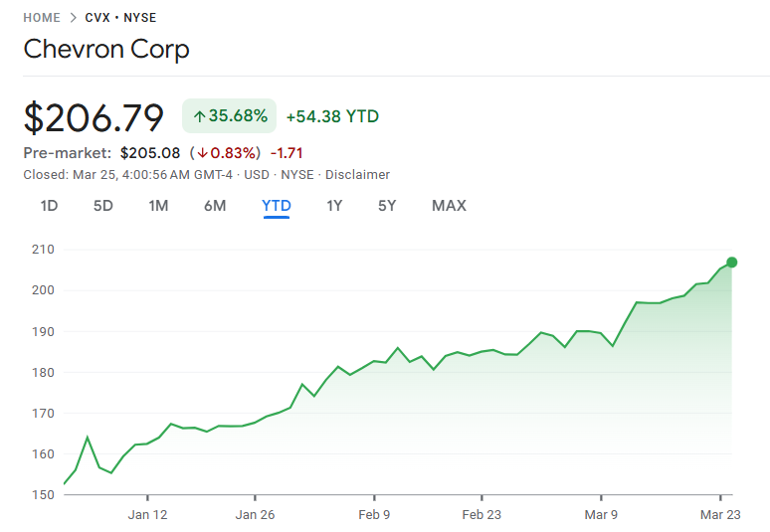Click the CVX • NYSE breadcrumb text
The image size is (770, 532).
(x=120, y=18)
